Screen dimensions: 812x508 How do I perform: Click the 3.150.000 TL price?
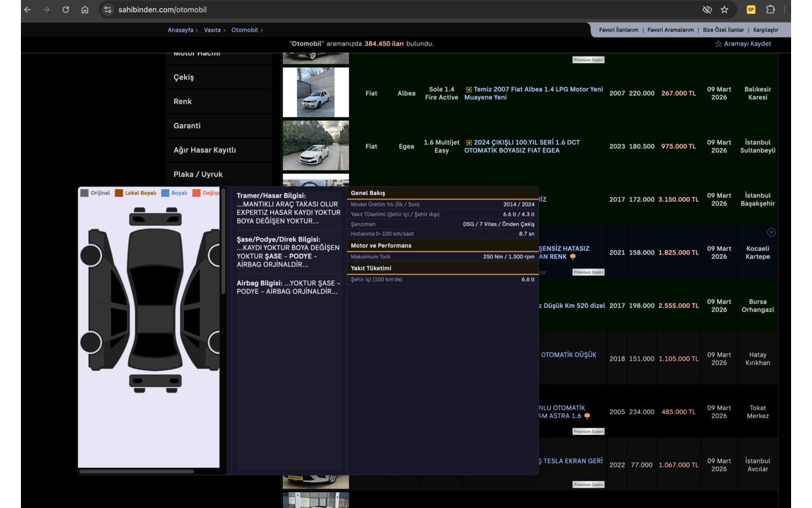678,199
